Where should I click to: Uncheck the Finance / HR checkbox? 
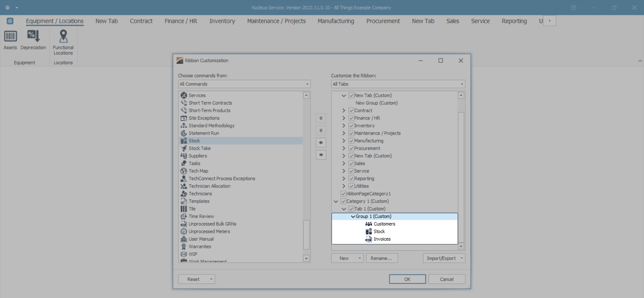(351, 118)
